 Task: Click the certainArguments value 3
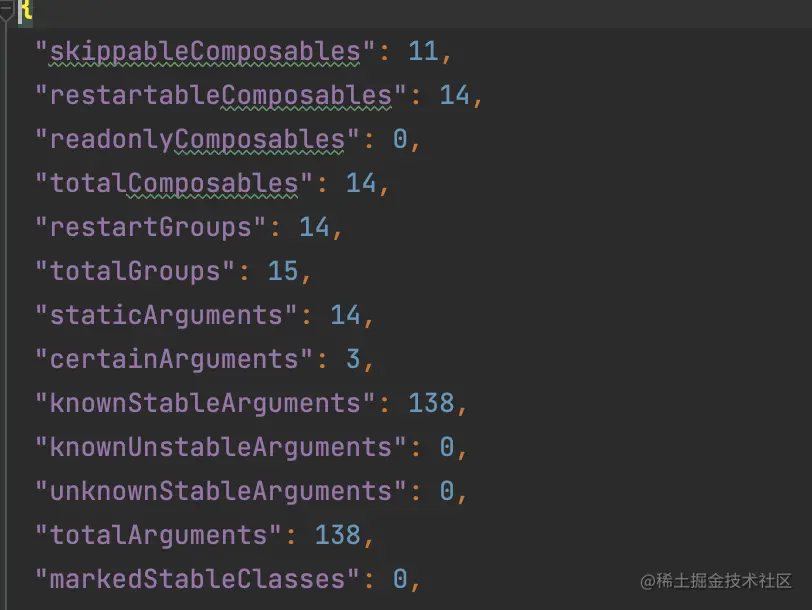[x=353, y=359]
